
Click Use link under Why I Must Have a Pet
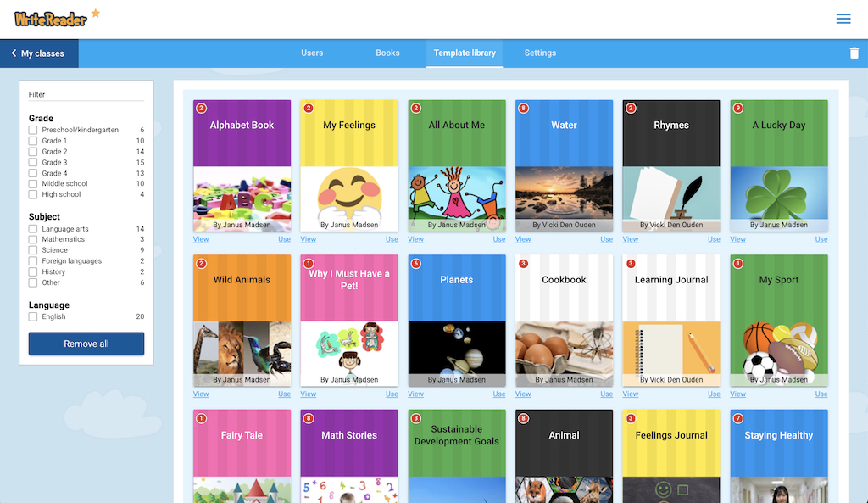point(392,394)
